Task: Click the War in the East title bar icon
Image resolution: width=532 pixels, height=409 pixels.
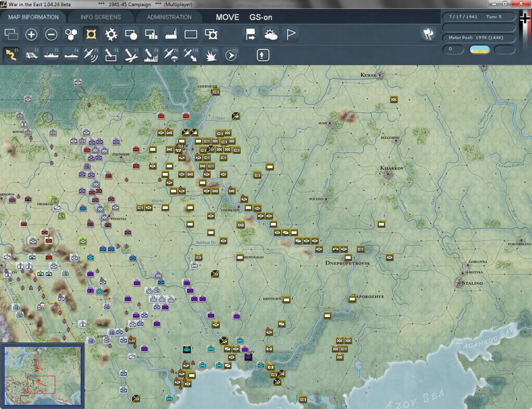Action: [x=4, y=4]
